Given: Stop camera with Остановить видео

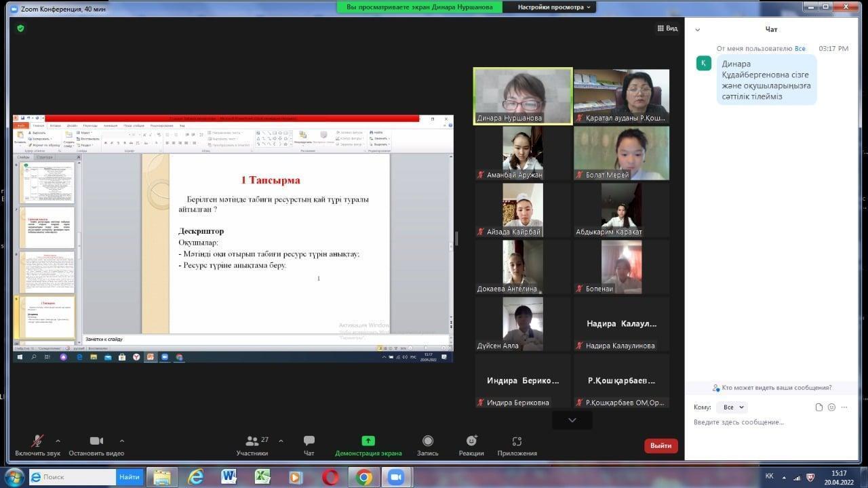Looking at the screenshot, I should click(96, 441).
